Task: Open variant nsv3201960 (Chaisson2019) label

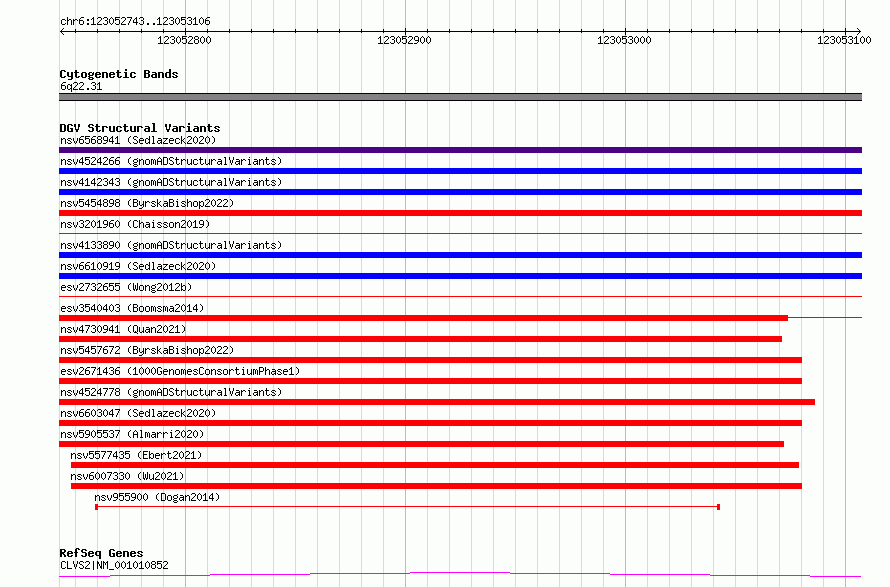Action: coord(135,224)
